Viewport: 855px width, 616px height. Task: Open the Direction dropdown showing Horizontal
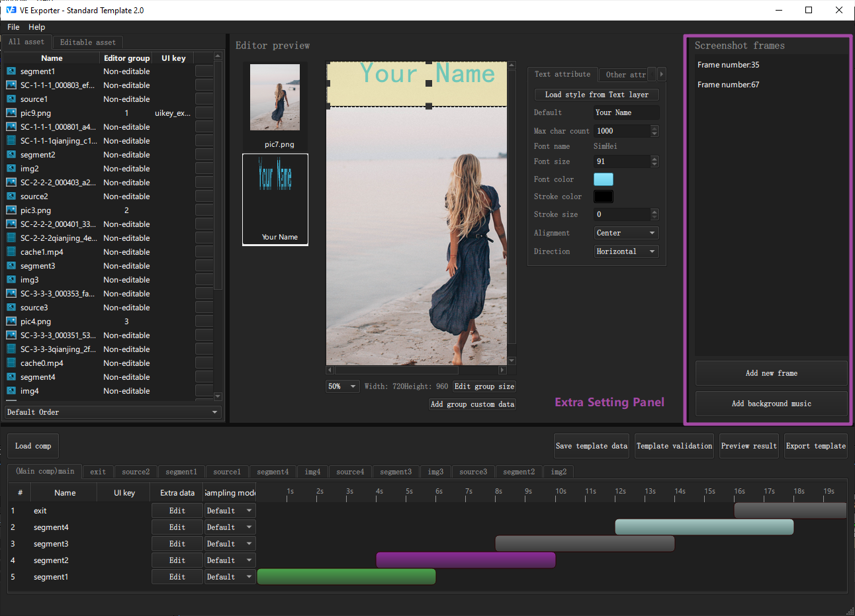(x=626, y=251)
